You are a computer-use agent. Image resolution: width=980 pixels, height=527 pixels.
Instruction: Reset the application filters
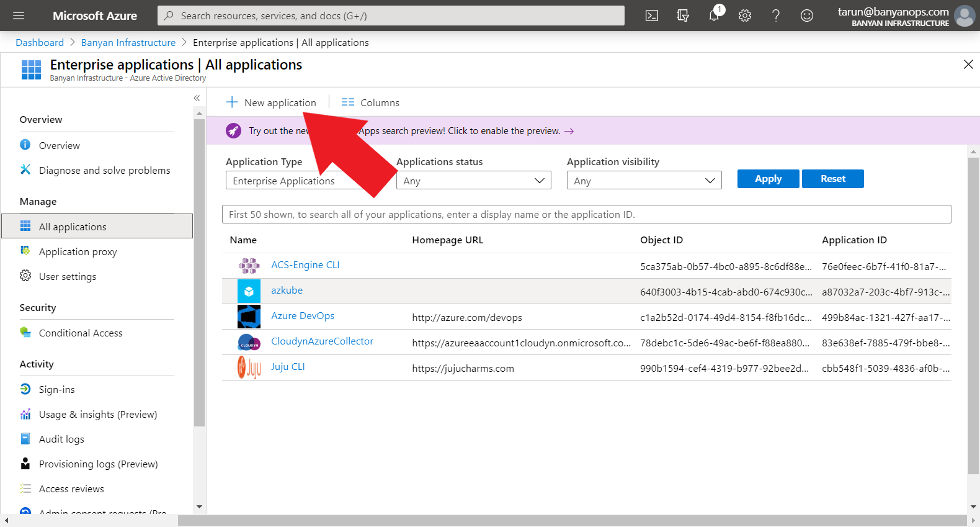pyautogui.click(x=833, y=179)
